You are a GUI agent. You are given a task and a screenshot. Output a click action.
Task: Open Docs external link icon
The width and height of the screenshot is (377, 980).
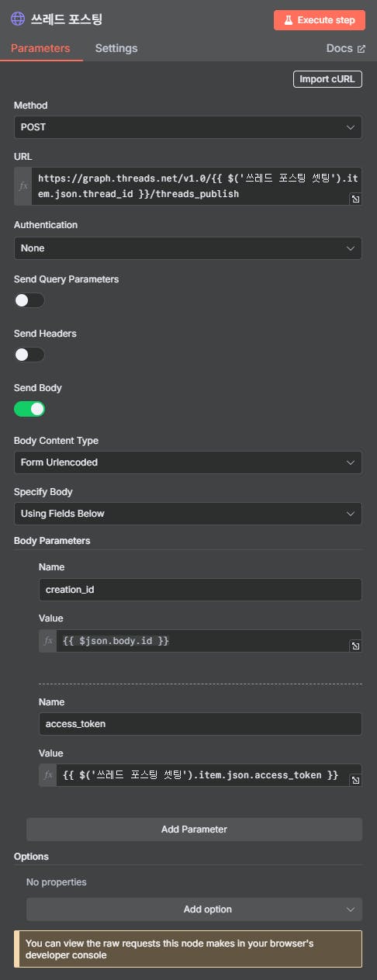(361, 48)
